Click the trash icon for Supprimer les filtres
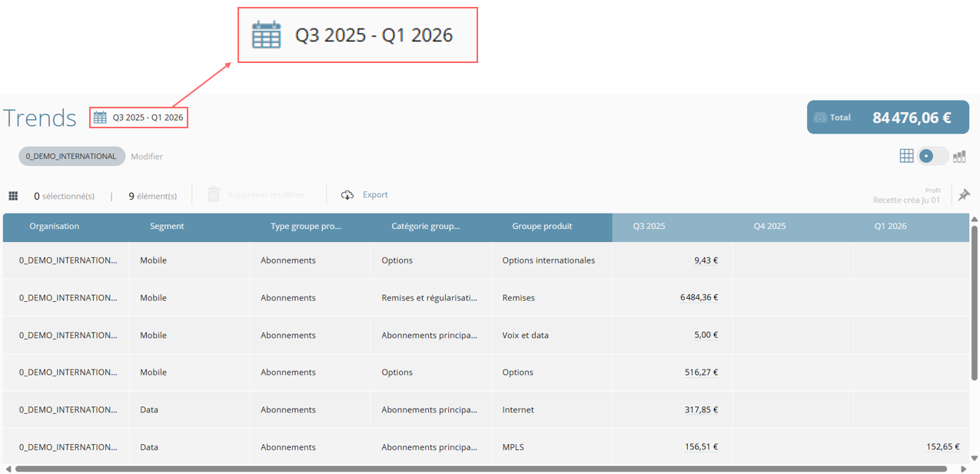The image size is (980, 474). 214,194
